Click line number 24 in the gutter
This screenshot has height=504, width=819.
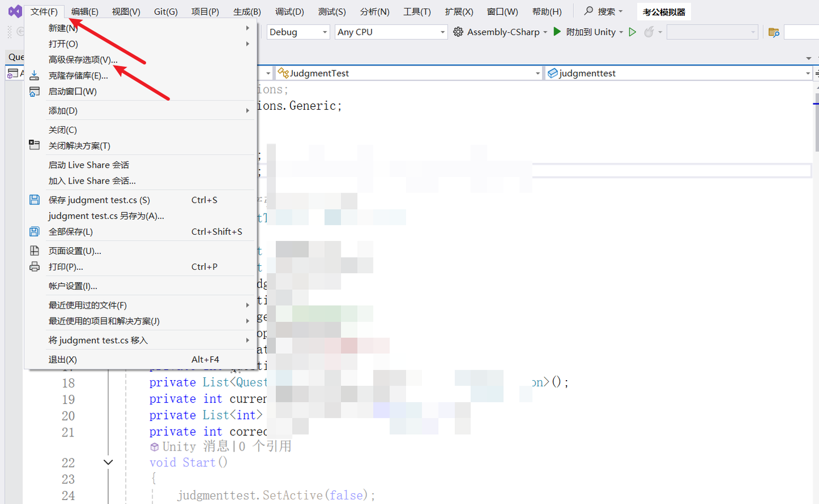pos(68,495)
